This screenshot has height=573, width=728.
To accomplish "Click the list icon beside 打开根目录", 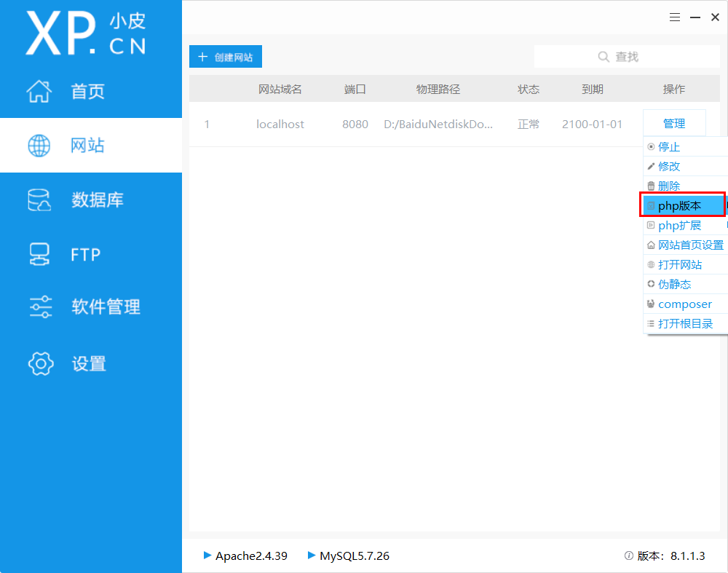I will click(x=651, y=324).
